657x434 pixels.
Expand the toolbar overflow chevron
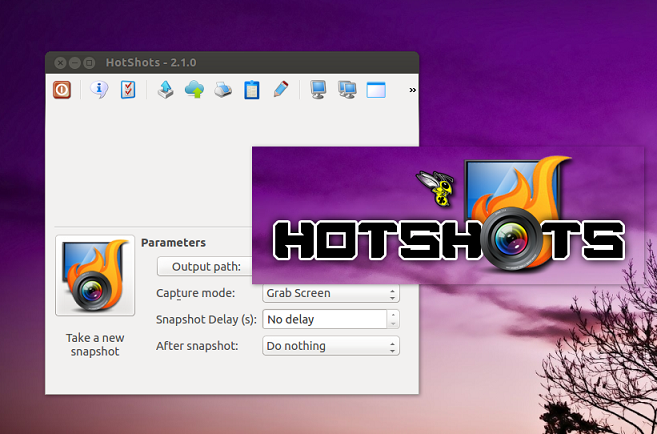tap(412, 90)
